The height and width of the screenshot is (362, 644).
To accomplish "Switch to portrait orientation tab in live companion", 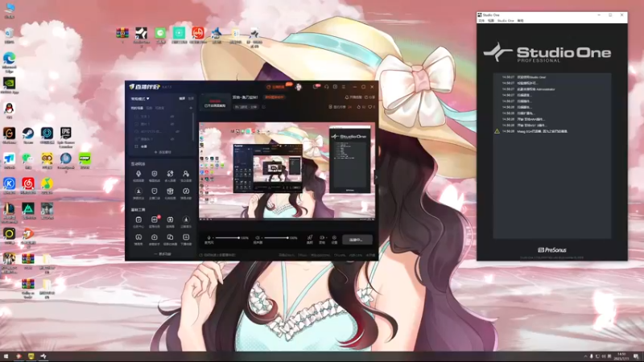I will click(191, 98).
